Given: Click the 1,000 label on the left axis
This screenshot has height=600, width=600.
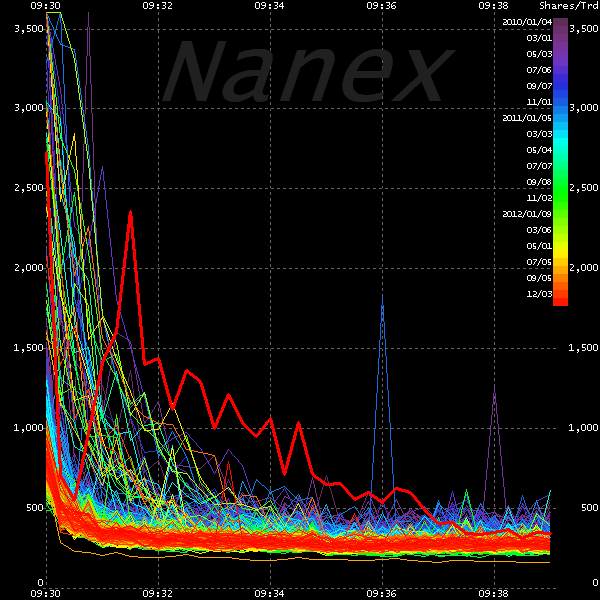Looking at the screenshot, I should coord(28,427).
